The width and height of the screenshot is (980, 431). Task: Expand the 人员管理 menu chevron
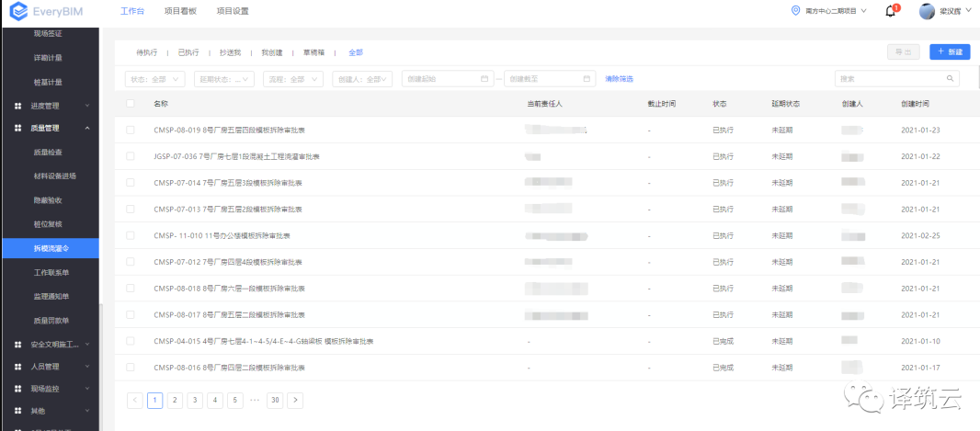[x=86, y=367]
